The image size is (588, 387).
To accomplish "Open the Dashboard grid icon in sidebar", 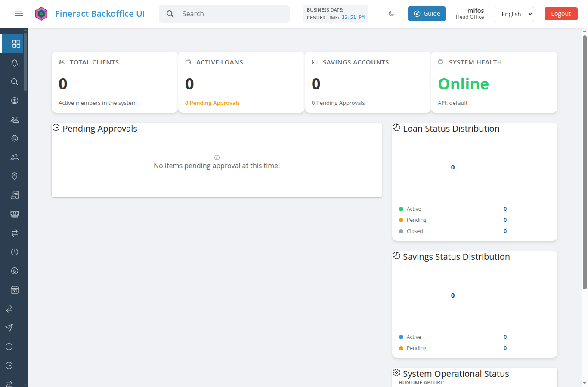I will tap(16, 44).
